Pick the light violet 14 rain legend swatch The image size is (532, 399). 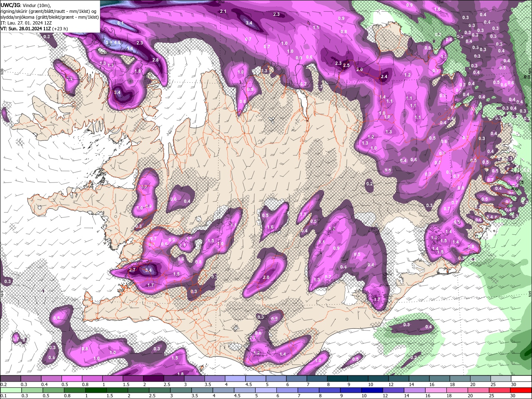(414, 390)
